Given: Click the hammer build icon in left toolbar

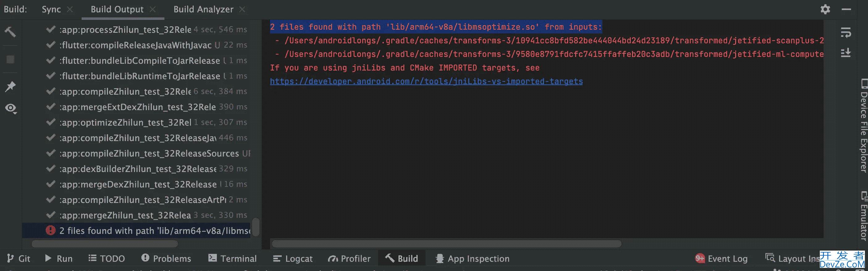Looking at the screenshot, I should pyautogui.click(x=10, y=32).
